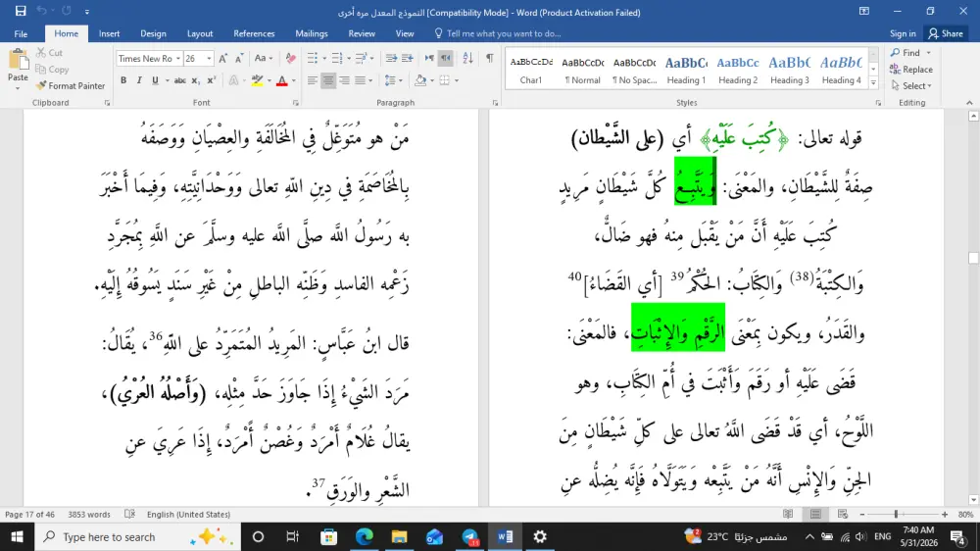Open the Windows Start menu
The height and width of the screenshot is (551, 980).
point(17,536)
